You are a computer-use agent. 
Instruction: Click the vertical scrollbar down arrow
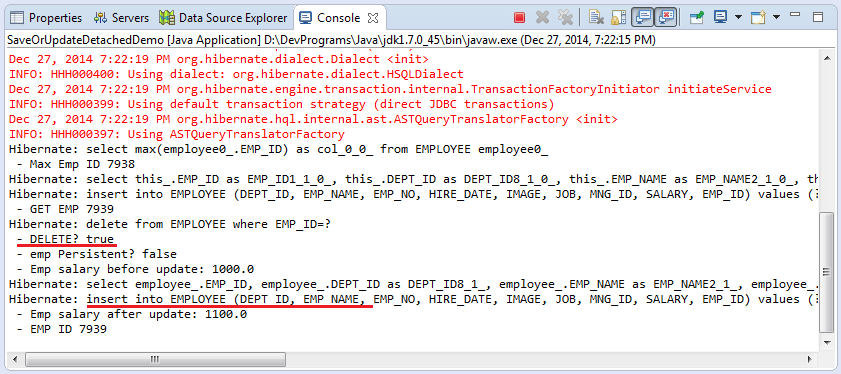click(x=826, y=341)
